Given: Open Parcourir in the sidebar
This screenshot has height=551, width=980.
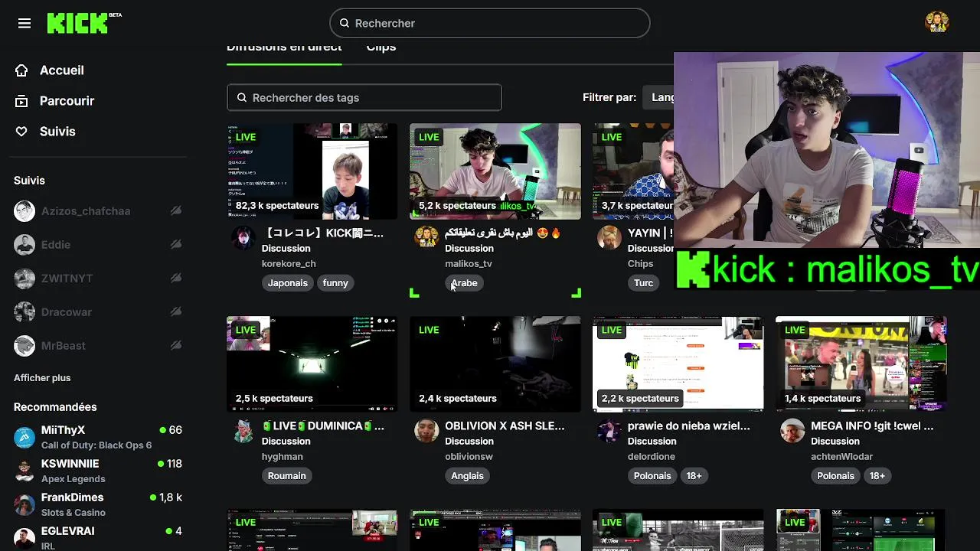Looking at the screenshot, I should coord(67,101).
